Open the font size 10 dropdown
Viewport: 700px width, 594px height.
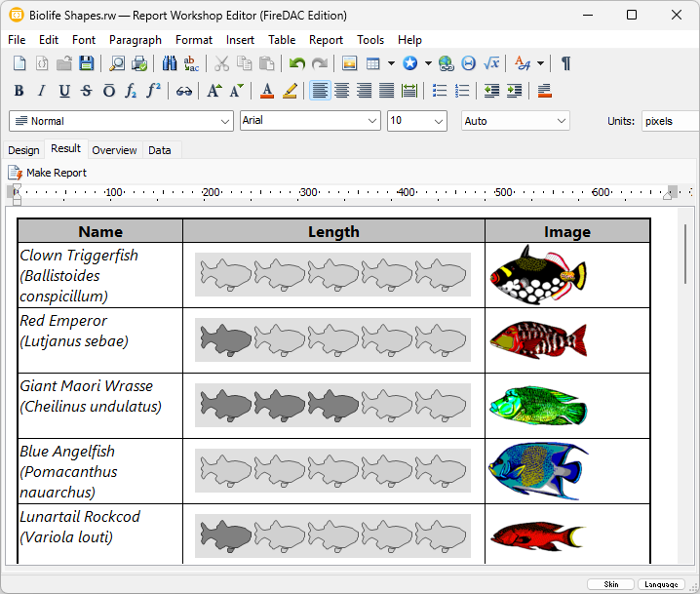point(416,121)
